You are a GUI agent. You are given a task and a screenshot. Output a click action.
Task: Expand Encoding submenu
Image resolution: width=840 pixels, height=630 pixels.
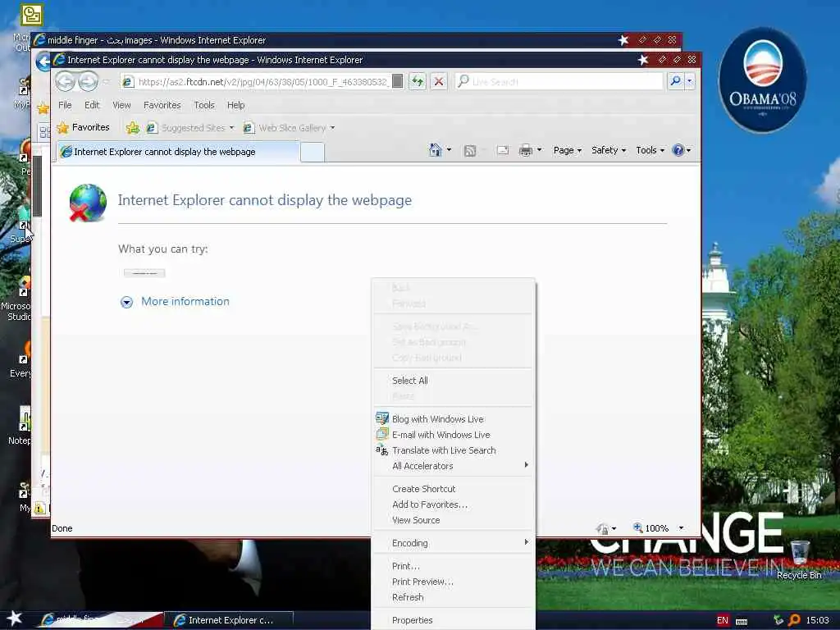pos(453,543)
